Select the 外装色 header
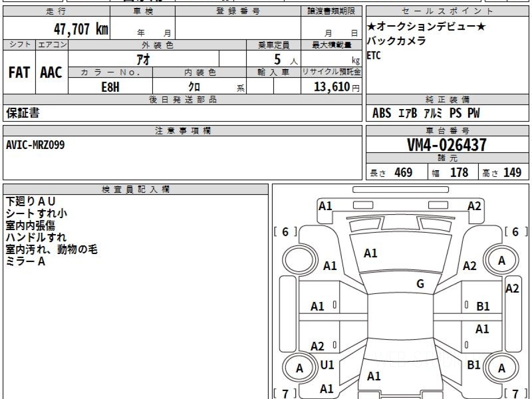 tap(157, 45)
